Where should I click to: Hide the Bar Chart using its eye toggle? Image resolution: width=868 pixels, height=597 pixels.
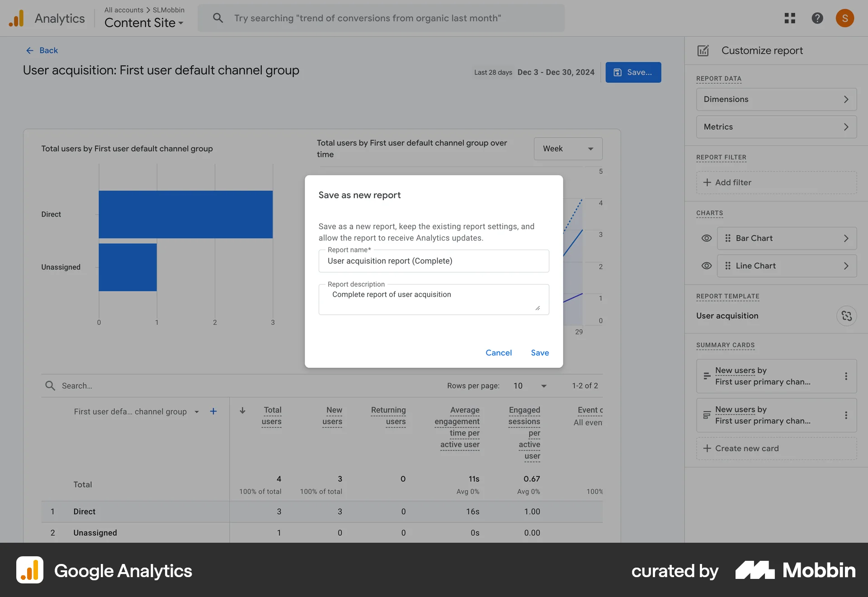click(x=706, y=238)
